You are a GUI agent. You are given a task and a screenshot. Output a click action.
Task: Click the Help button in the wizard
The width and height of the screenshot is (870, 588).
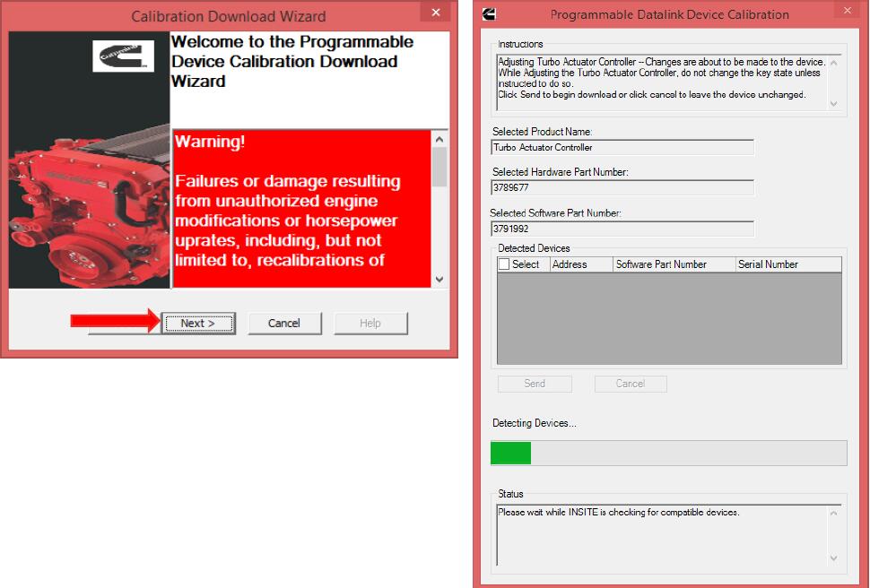click(370, 323)
